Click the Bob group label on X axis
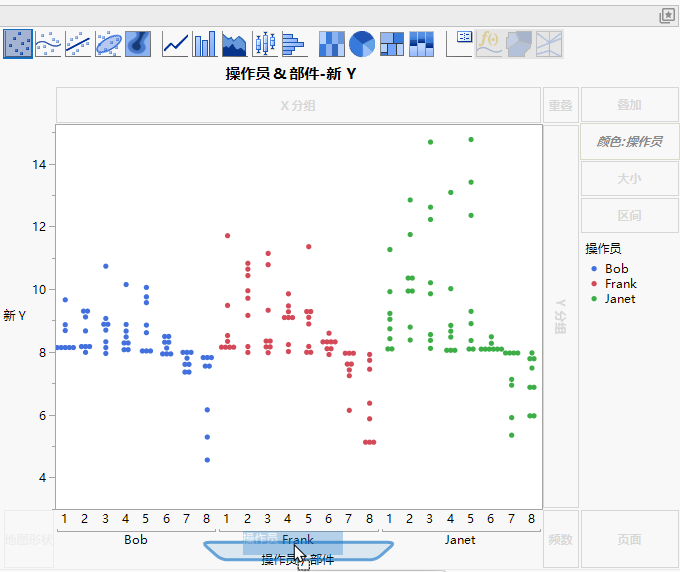The height and width of the screenshot is (572, 680). click(x=136, y=539)
